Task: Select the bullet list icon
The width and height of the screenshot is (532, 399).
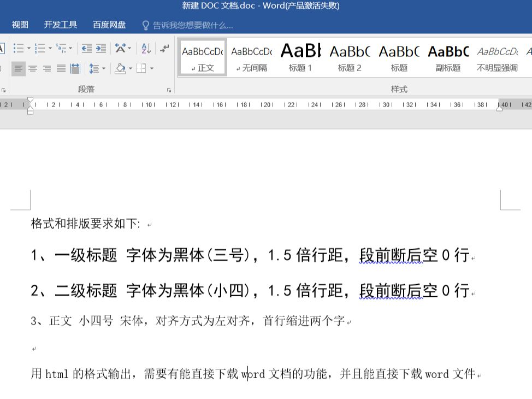Action: tap(19, 48)
